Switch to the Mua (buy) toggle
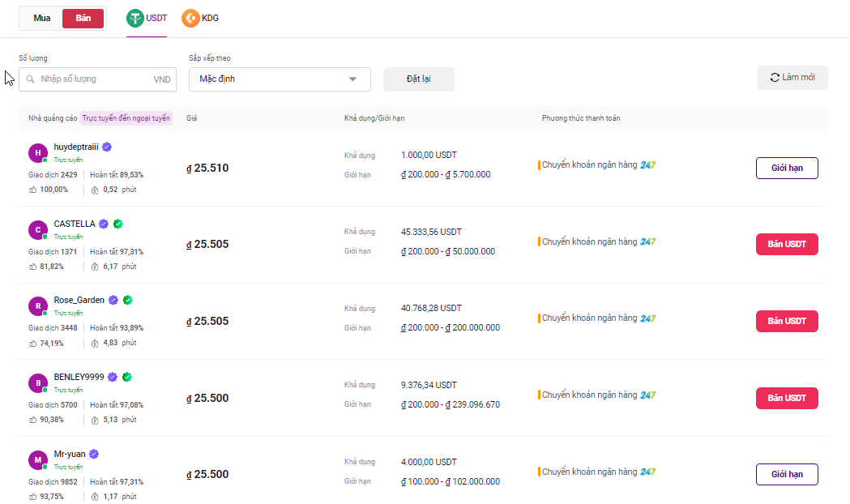The height and width of the screenshot is (504, 850). [42, 19]
